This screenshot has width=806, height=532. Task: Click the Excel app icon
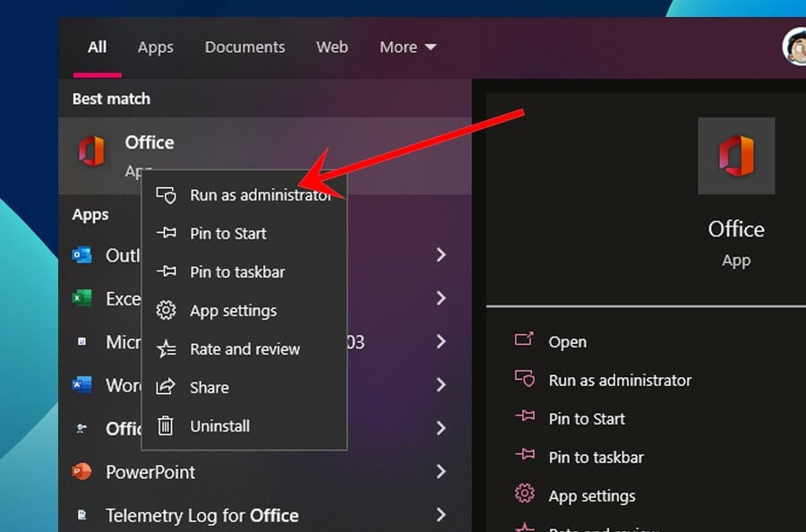pos(81,298)
